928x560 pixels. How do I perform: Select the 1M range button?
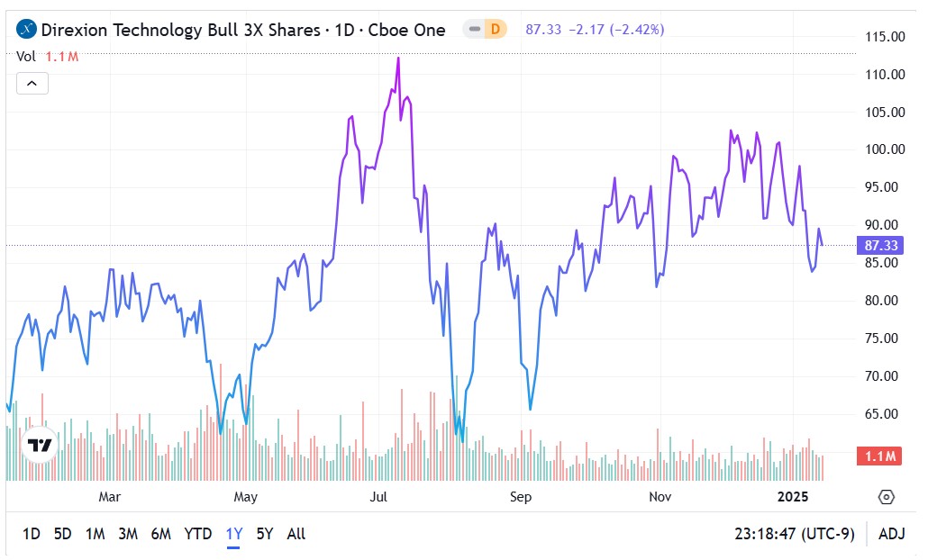click(x=94, y=534)
